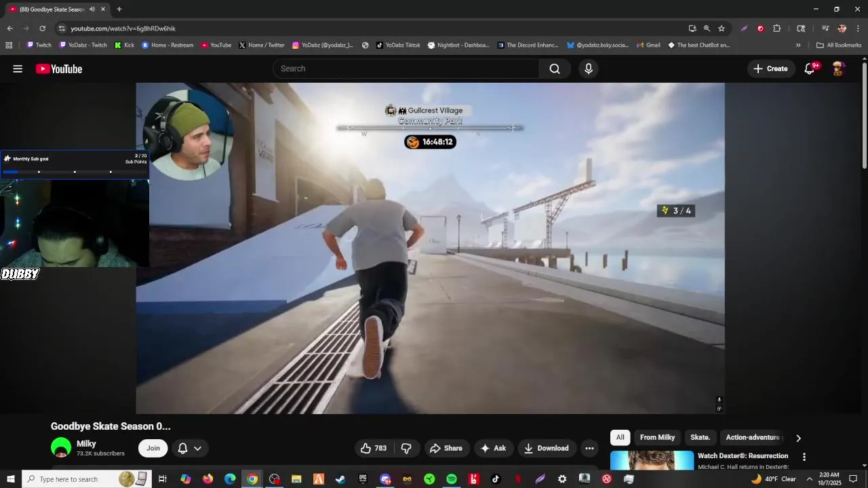View site information icon in address bar
Viewport: 868px width, 488px height.
(62, 28)
